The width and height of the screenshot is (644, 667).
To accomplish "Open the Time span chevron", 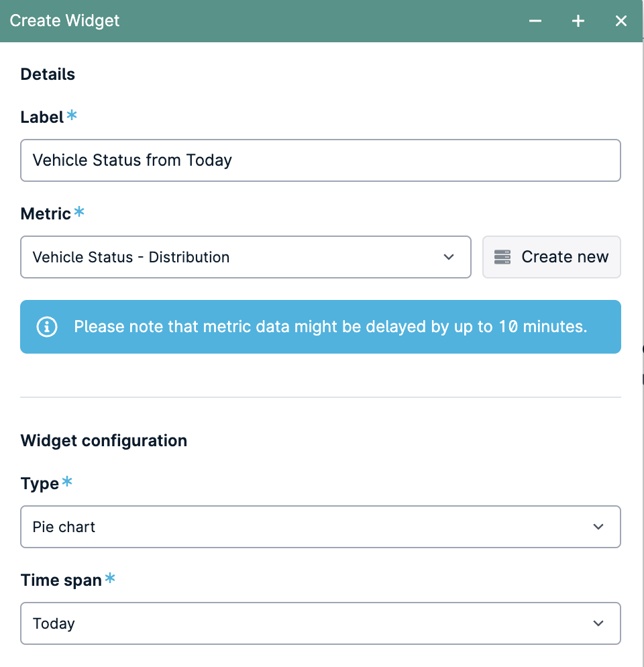I will (598, 623).
